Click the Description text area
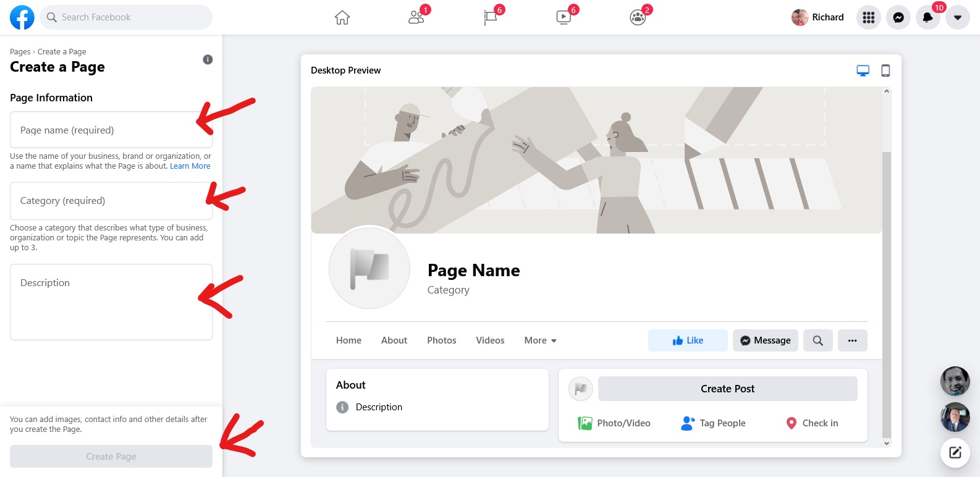 (x=111, y=302)
